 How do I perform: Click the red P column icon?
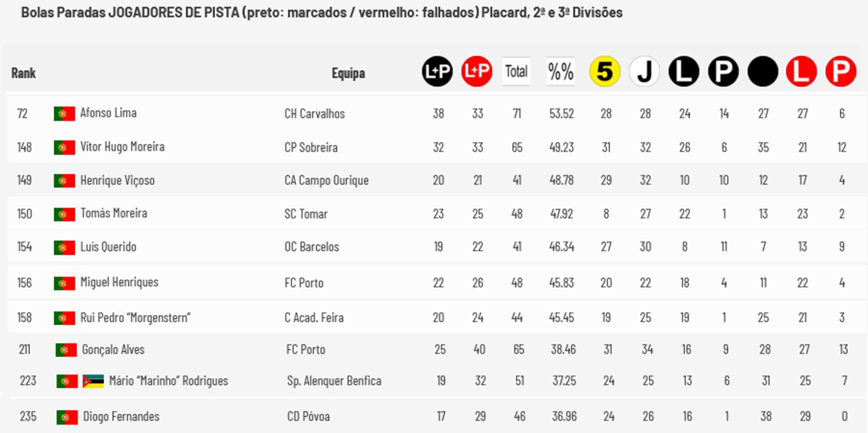pos(841,72)
